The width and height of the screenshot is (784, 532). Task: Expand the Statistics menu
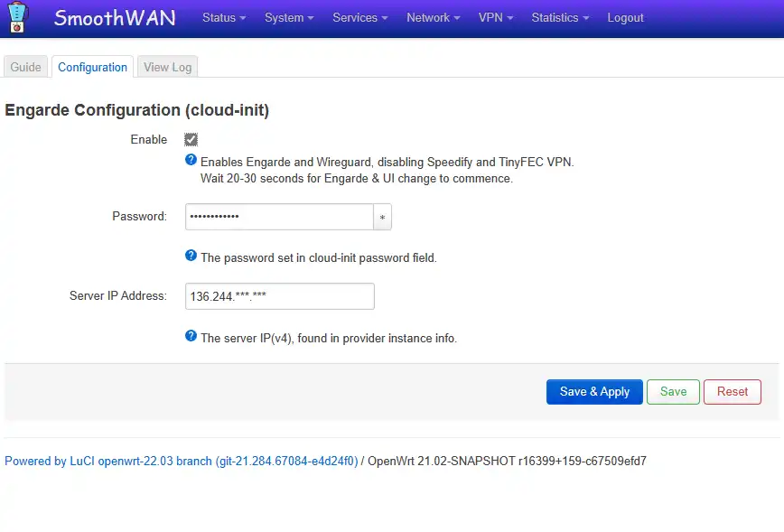(x=560, y=17)
